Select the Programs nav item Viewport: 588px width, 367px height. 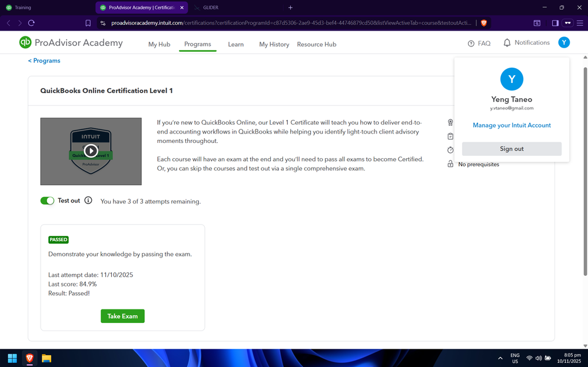[198, 44]
